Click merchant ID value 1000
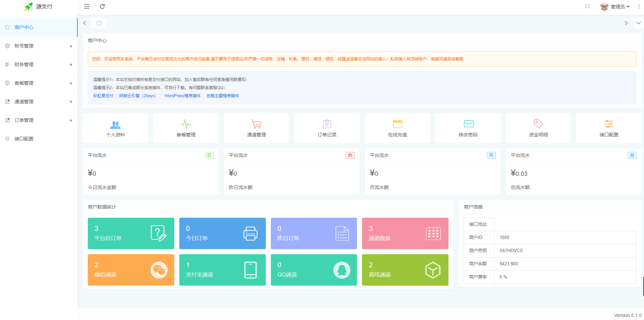The width and height of the screenshot is (644, 320). coord(505,238)
